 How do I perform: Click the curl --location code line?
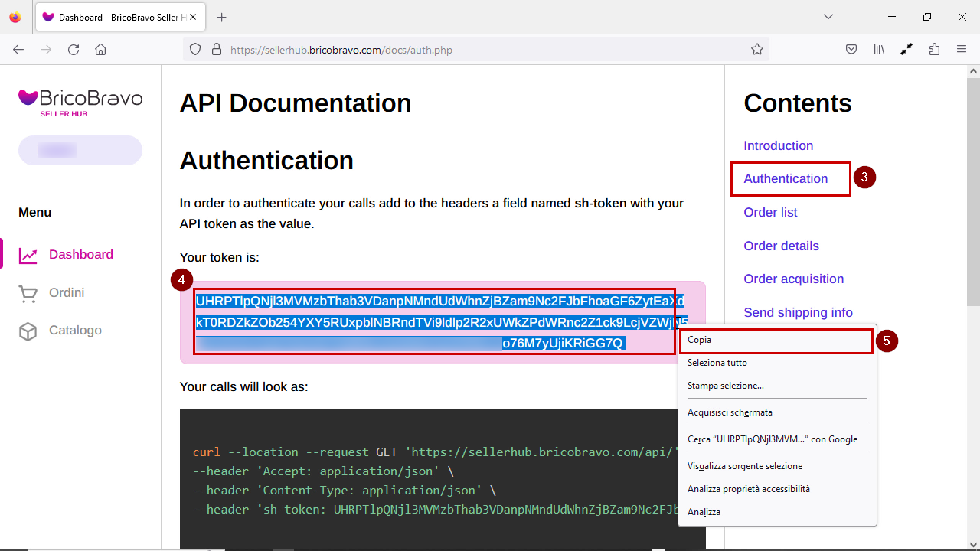436,452
